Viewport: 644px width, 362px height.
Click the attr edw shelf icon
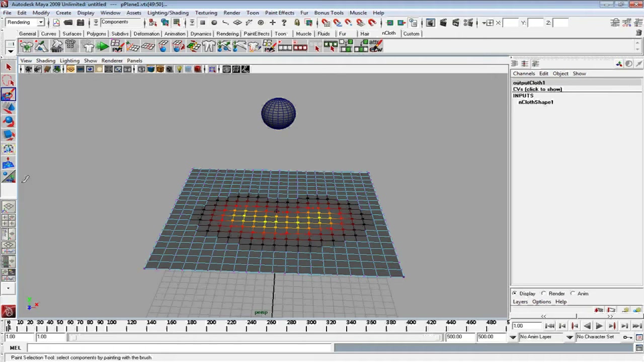(376, 46)
